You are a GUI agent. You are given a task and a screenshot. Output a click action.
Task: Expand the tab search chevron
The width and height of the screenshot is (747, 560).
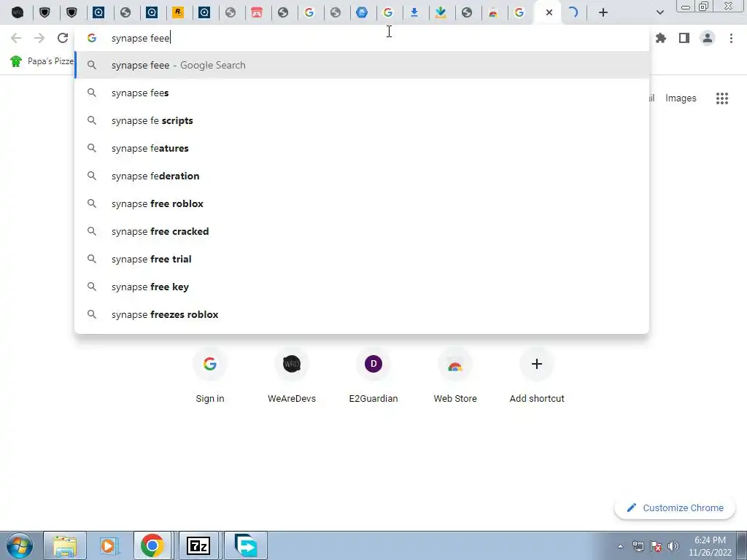pos(659,13)
